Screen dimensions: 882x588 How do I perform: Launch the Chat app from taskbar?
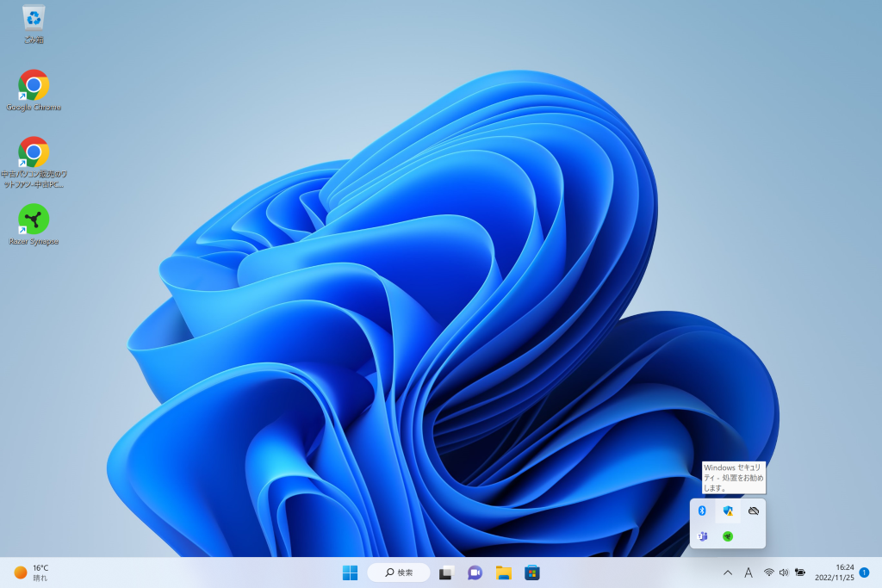[475, 573]
